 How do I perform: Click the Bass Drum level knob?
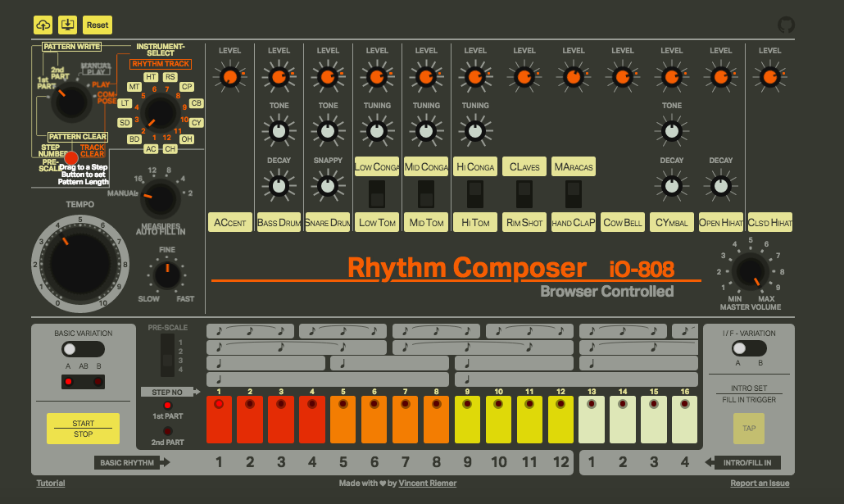coord(279,78)
